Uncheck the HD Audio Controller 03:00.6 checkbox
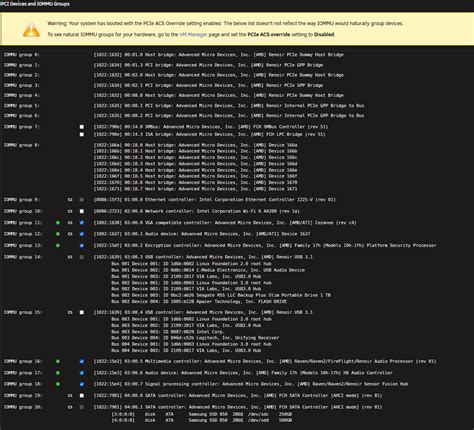474x430 pixels. tap(82, 373)
